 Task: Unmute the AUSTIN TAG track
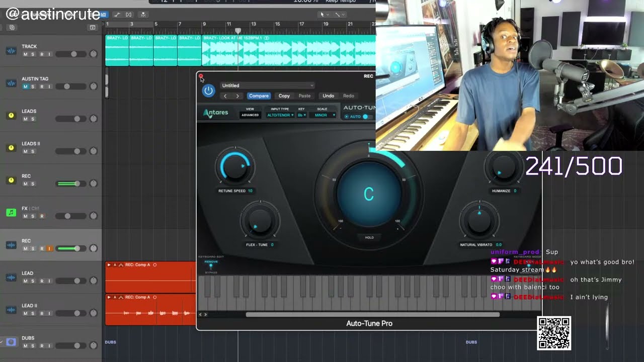[25, 86]
